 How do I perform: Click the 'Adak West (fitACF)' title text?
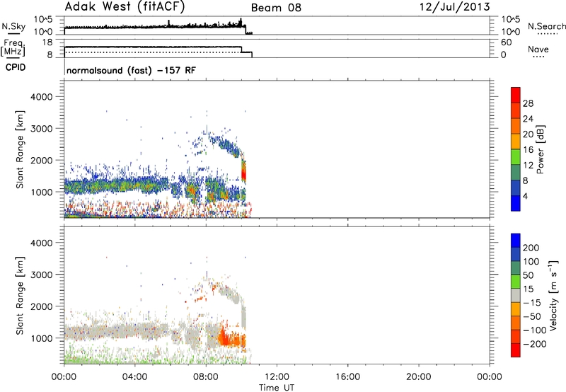coord(125,6)
